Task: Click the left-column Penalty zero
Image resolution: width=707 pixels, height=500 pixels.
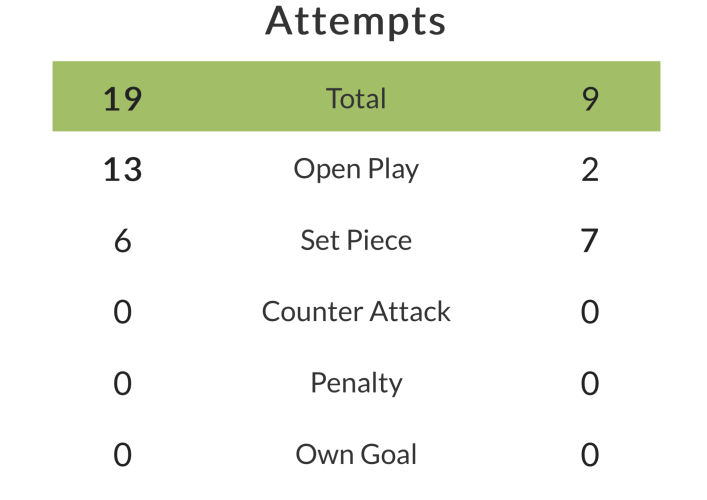Action: tap(122, 384)
